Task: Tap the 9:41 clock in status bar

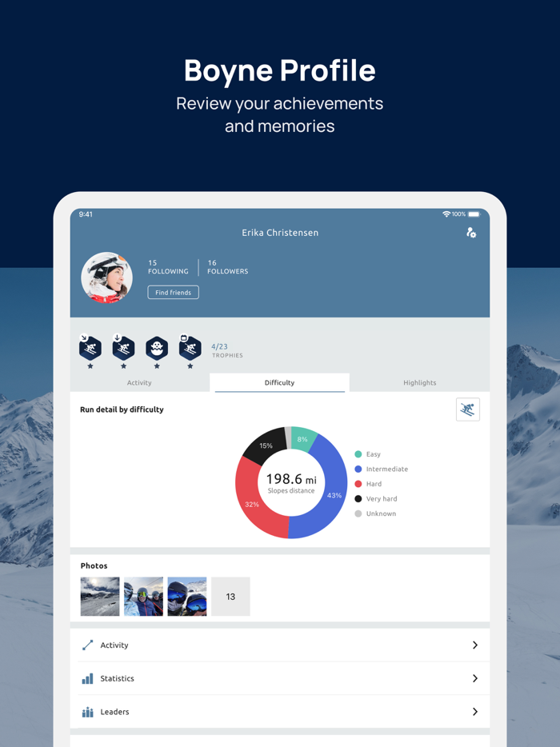Action: pyautogui.click(x=86, y=214)
